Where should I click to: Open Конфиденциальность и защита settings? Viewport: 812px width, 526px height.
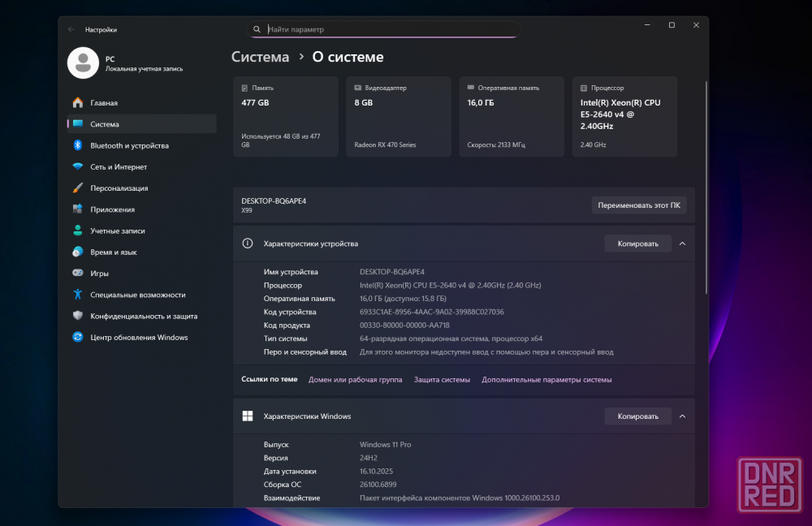click(x=144, y=316)
